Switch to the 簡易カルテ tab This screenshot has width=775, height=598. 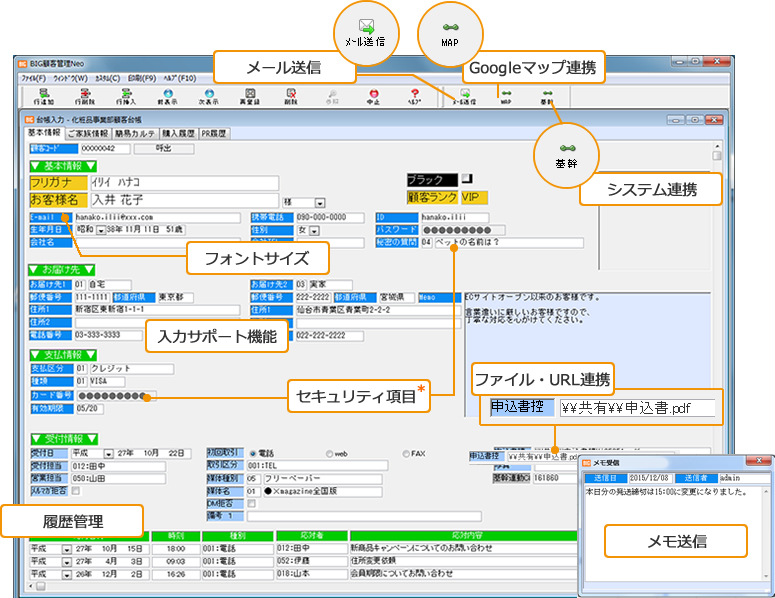135,133
